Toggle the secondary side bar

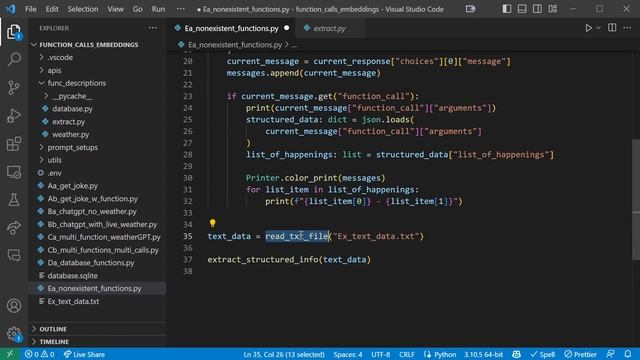point(537,9)
